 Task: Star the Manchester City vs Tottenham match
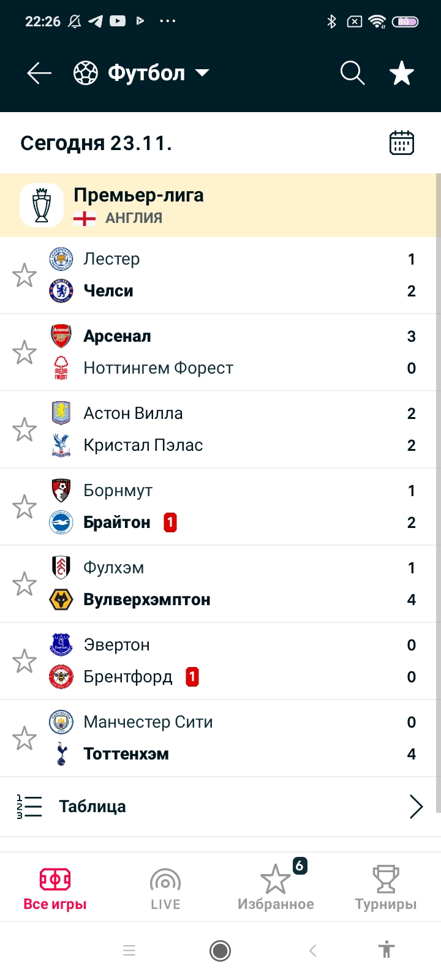pos(24,738)
